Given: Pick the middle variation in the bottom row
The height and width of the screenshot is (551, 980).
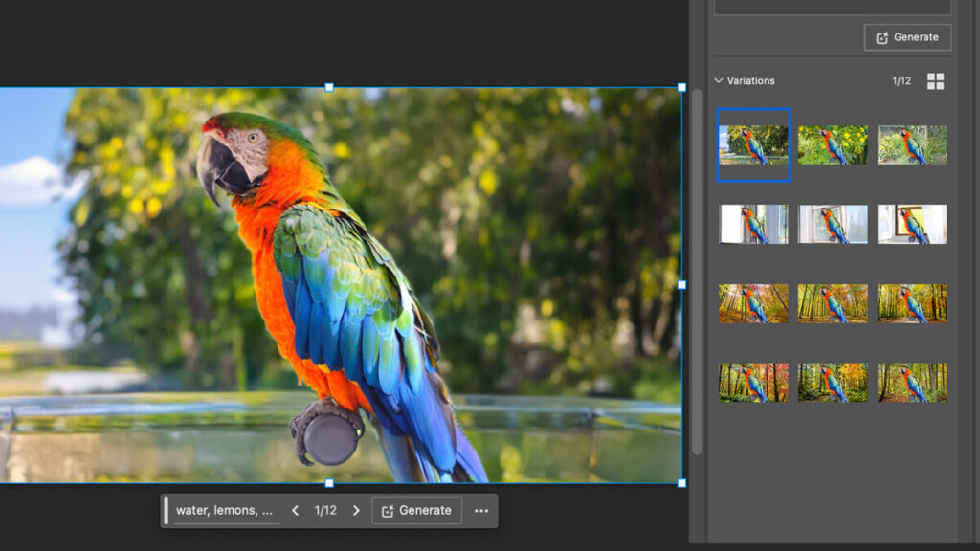Looking at the screenshot, I should point(833,382).
